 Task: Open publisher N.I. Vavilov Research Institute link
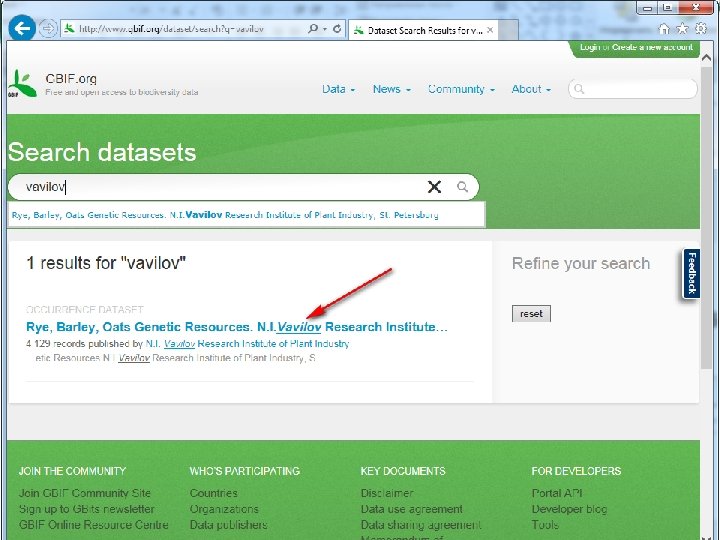click(247, 343)
